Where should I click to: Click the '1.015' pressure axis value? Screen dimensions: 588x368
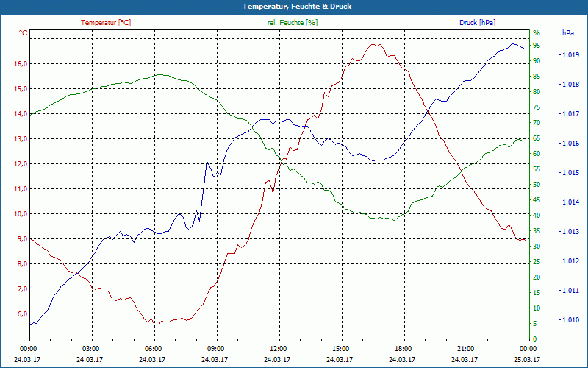click(x=570, y=173)
